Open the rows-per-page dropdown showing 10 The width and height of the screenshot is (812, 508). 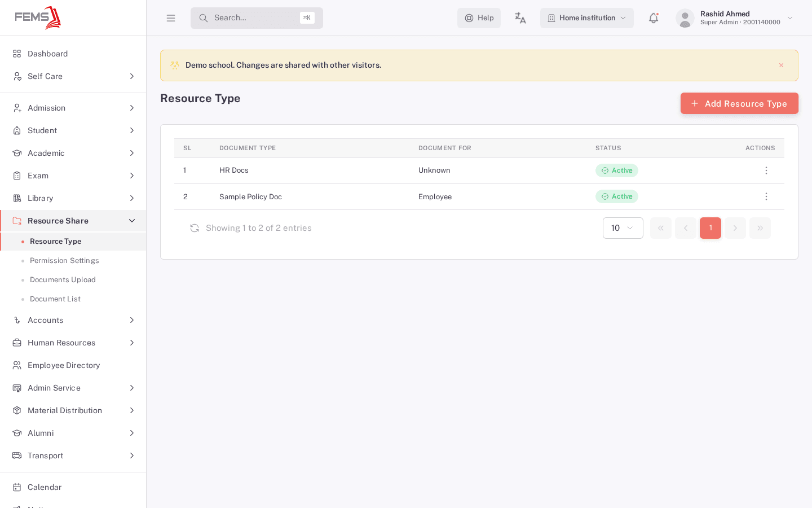coord(623,228)
